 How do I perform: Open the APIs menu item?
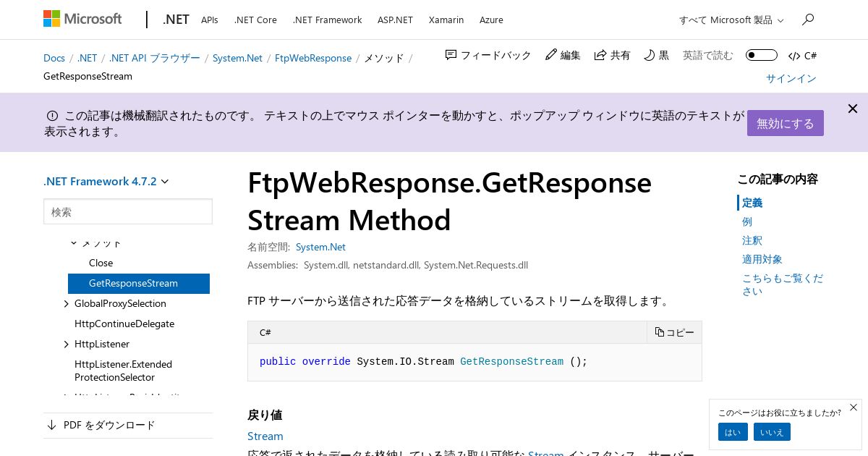pyautogui.click(x=210, y=20)
